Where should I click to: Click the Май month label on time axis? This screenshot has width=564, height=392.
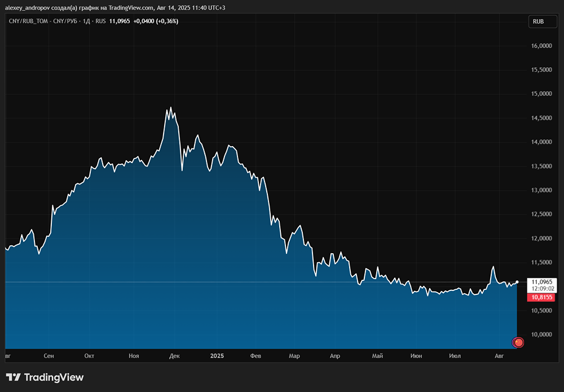tap(377, 356)
